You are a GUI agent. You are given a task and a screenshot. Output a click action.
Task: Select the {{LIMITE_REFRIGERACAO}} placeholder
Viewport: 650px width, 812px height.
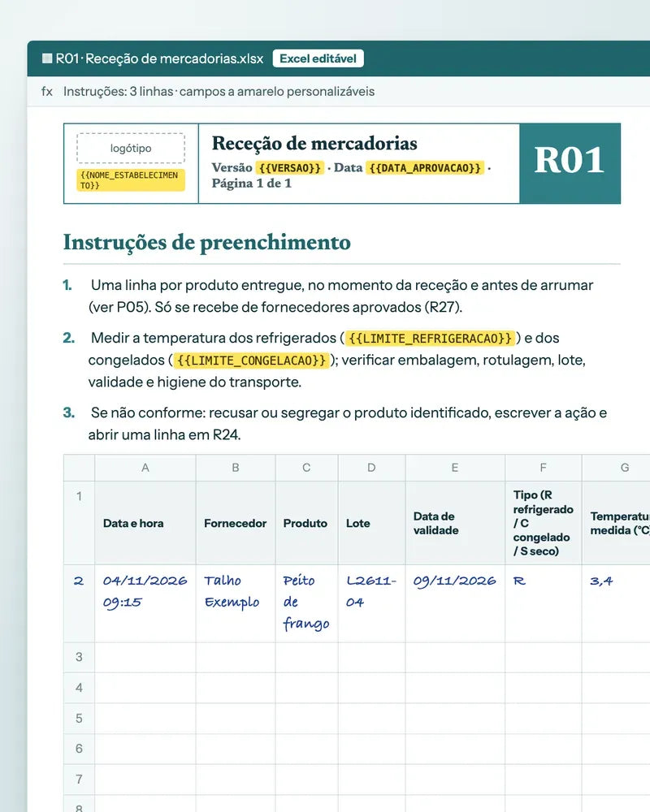[431, 338]
